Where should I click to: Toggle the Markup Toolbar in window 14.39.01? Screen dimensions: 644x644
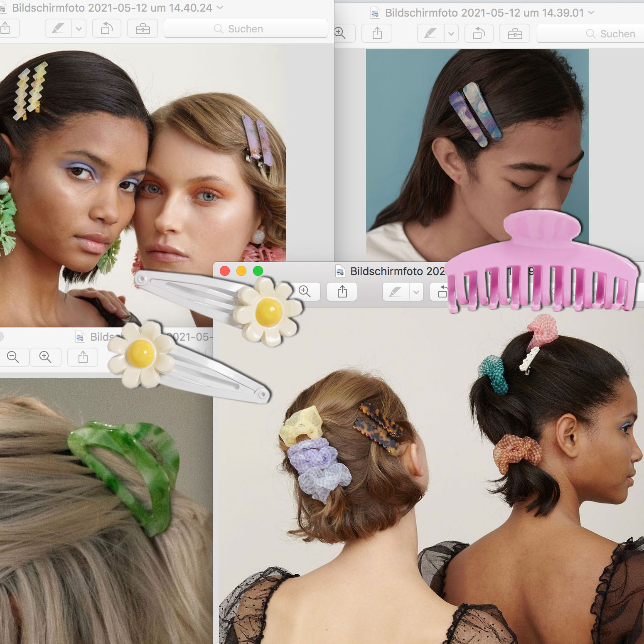(515, 34)
